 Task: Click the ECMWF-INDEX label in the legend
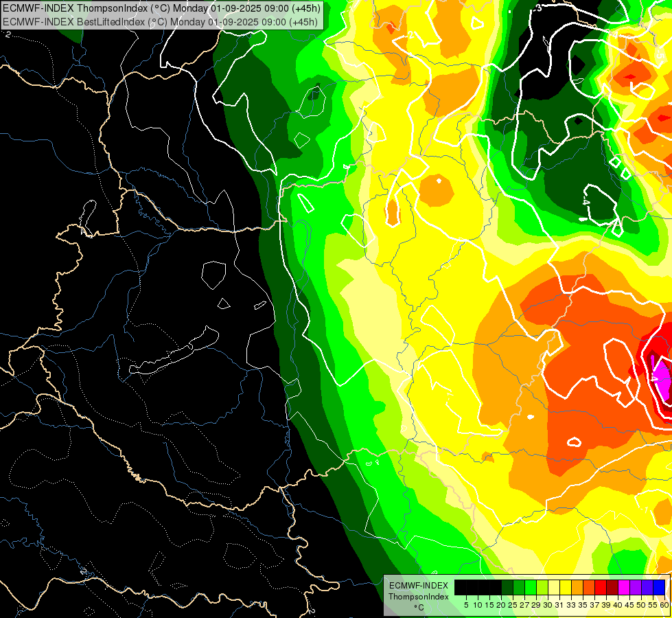[x=419, y=586]
